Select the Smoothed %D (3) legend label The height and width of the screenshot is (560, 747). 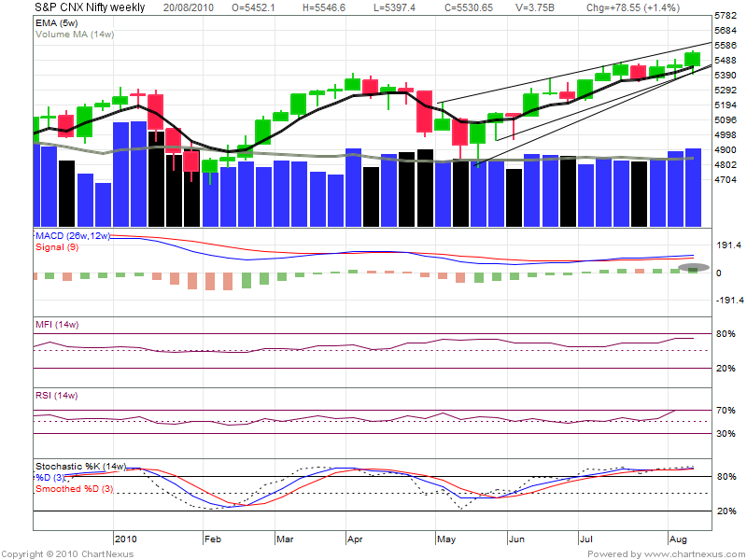click(x=75, y=488)
